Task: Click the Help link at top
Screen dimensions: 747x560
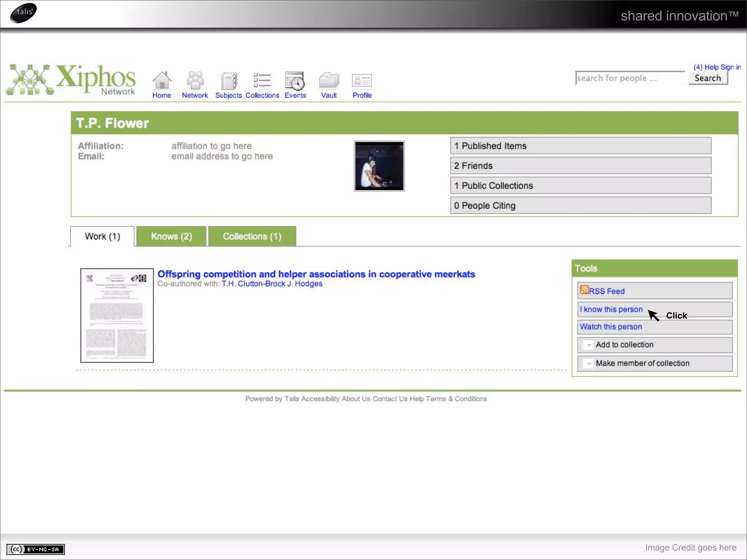Action: point(711,67)
